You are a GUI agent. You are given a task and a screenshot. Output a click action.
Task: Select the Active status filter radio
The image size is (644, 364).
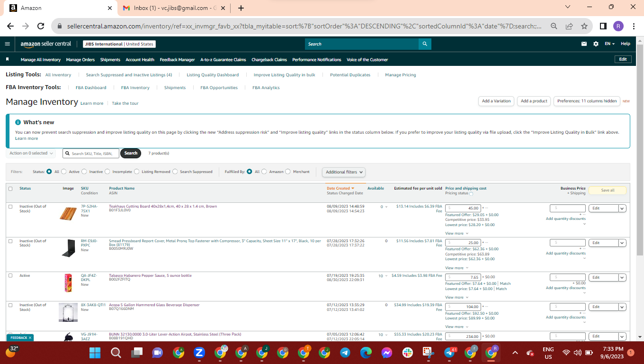tap(64, 172)
